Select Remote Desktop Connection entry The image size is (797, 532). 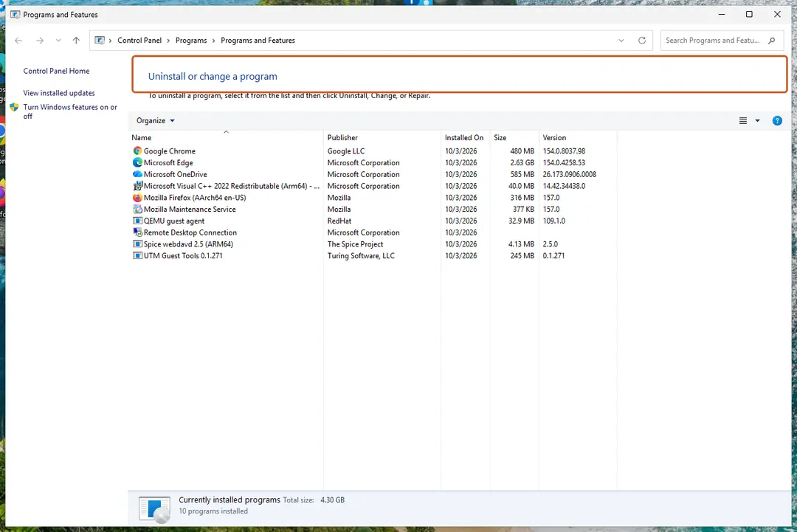[190, 232]
